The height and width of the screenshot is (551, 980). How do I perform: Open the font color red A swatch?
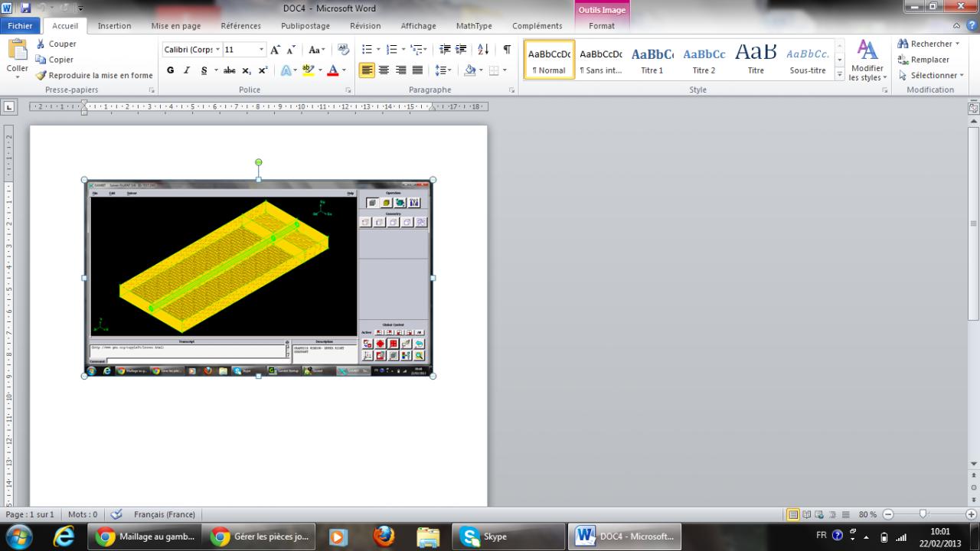332,70
